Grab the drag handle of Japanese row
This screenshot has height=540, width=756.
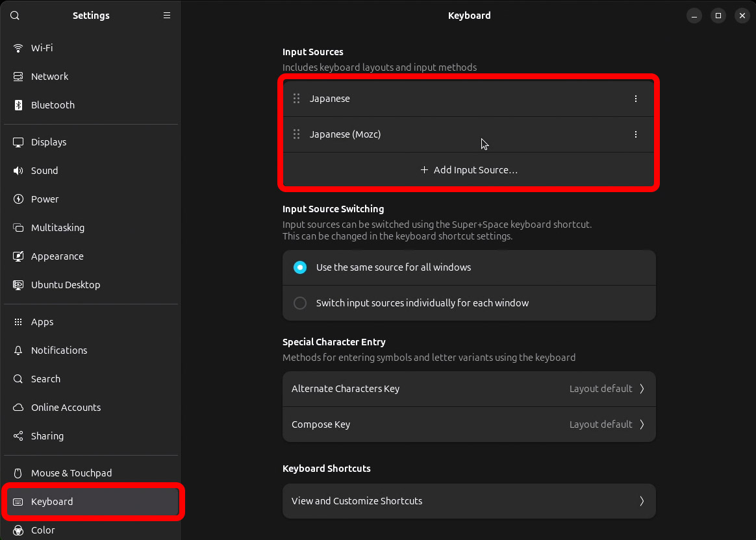click(x=297, y=98)
